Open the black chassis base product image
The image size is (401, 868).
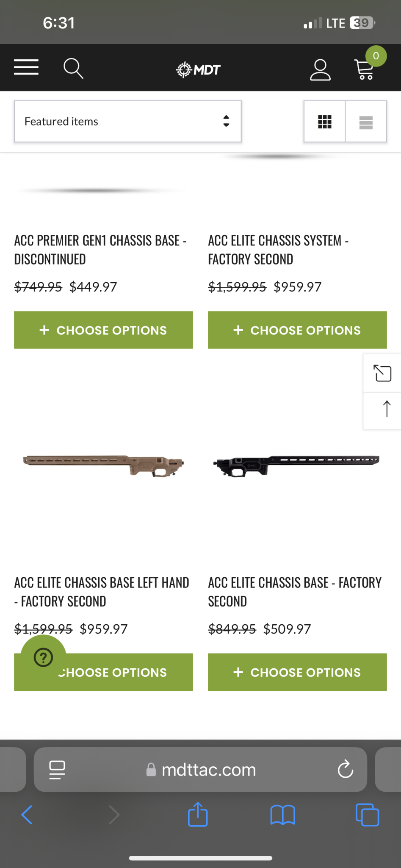pyautogui.click(x=296, y=465)
